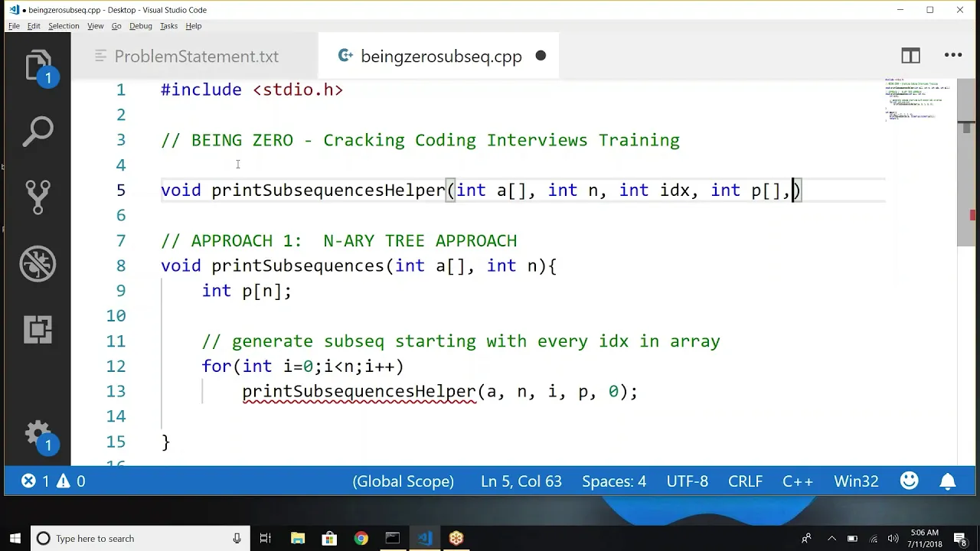
Task: Open the editor More Actions ellipsis
Action: [x=953, y=56]
